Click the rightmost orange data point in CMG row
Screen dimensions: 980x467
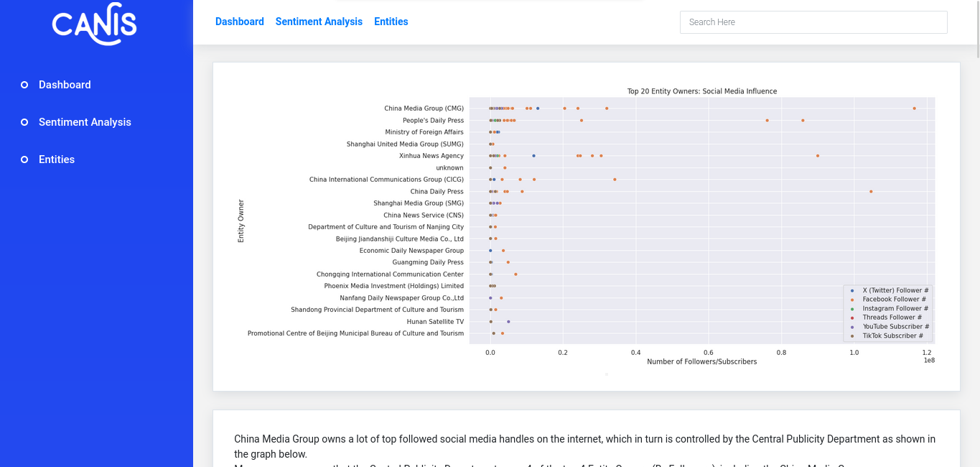pos(914,108)
